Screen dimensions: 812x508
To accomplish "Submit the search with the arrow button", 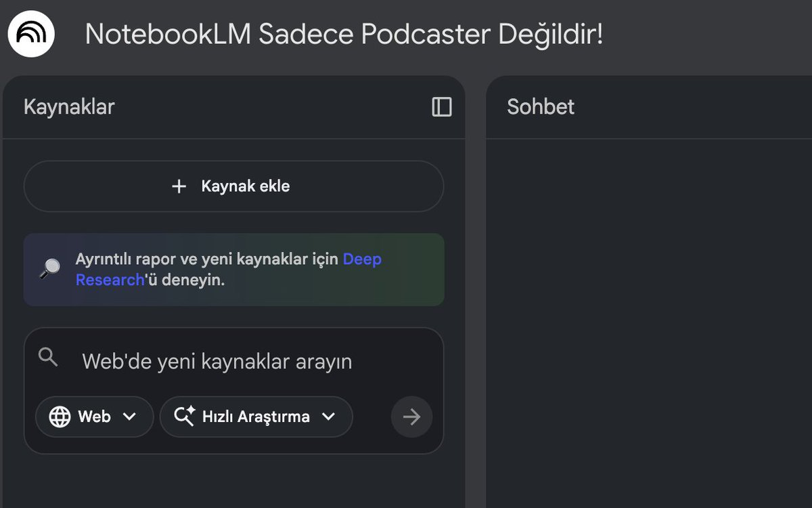I will pyautogui.click(x=411, y=417).
